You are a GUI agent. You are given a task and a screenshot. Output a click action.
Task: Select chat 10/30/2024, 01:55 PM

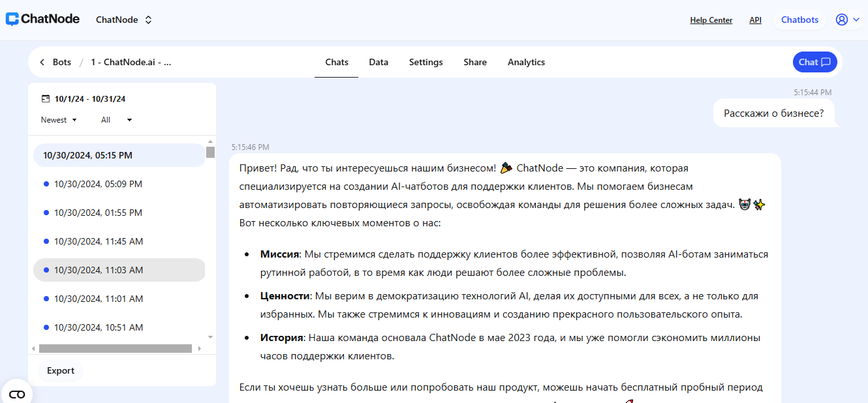pyautogui.click(x=119, y=213)
